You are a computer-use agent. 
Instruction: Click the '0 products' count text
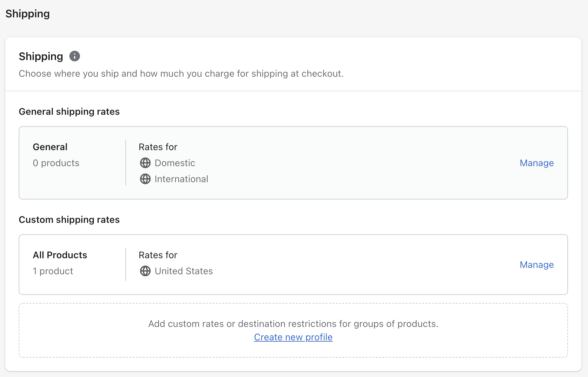56,163
